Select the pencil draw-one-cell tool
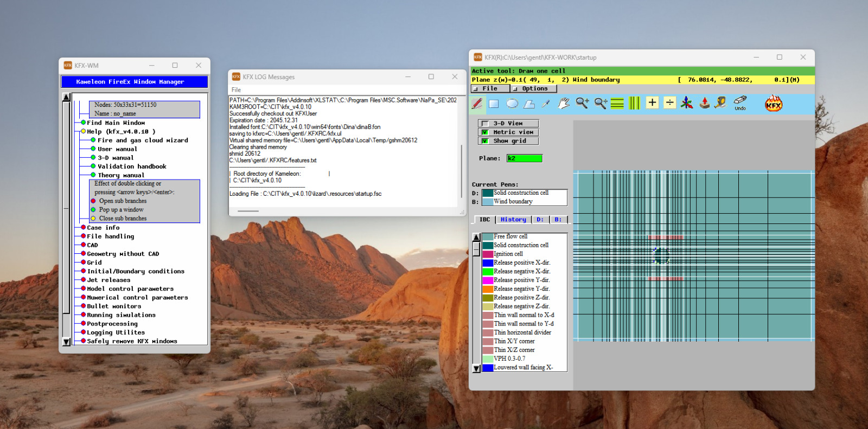Viewport: 868px width, 429px height. coord(477,103)
